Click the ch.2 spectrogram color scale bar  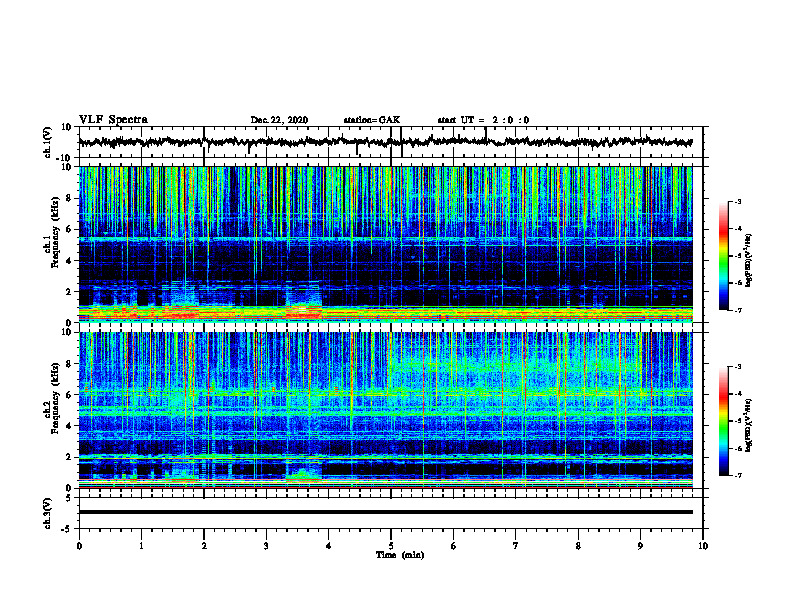coord(723,421)
